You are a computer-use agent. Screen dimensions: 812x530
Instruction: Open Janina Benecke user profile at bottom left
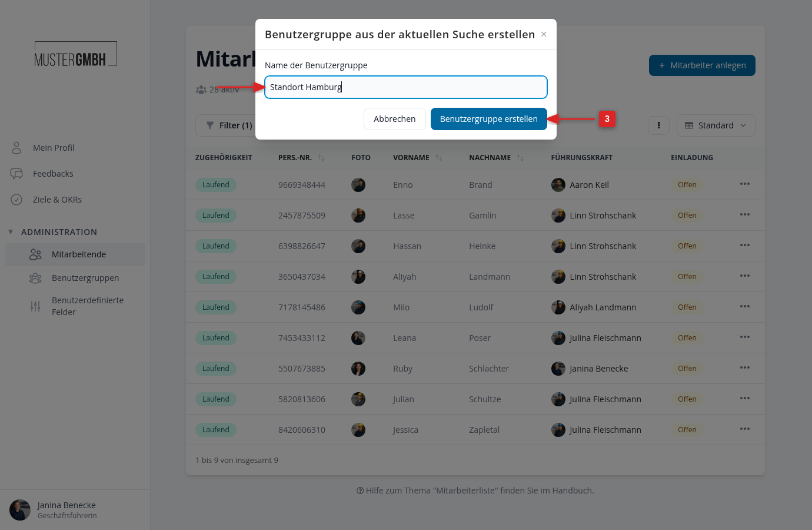(x=75, y=510)
